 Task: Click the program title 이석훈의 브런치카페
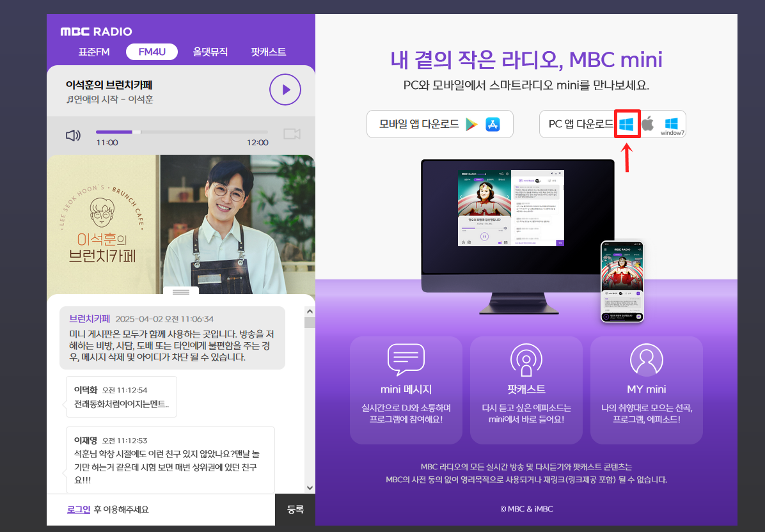coord(109,85)
